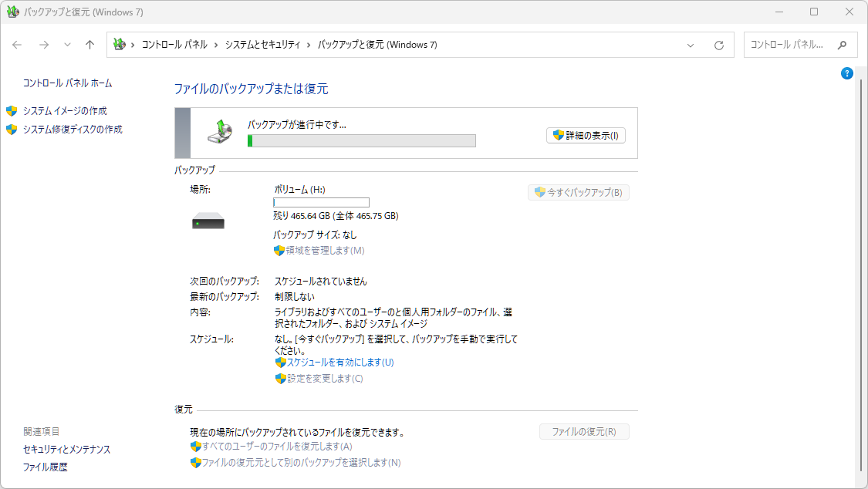Click the ファイルの復元(R) button
Viewport: 868px width, 489px height.
pos(584,431)
